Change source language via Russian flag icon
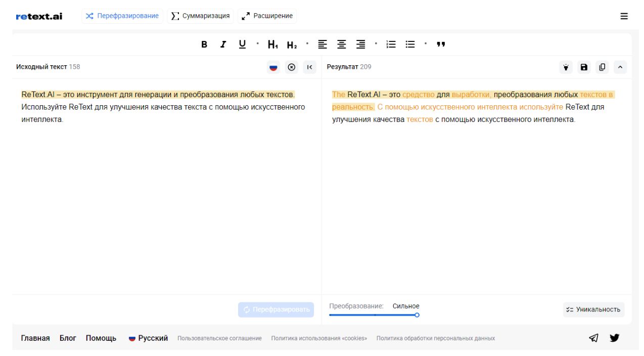This screenshot has height=356, width=644. click(273, 67)
